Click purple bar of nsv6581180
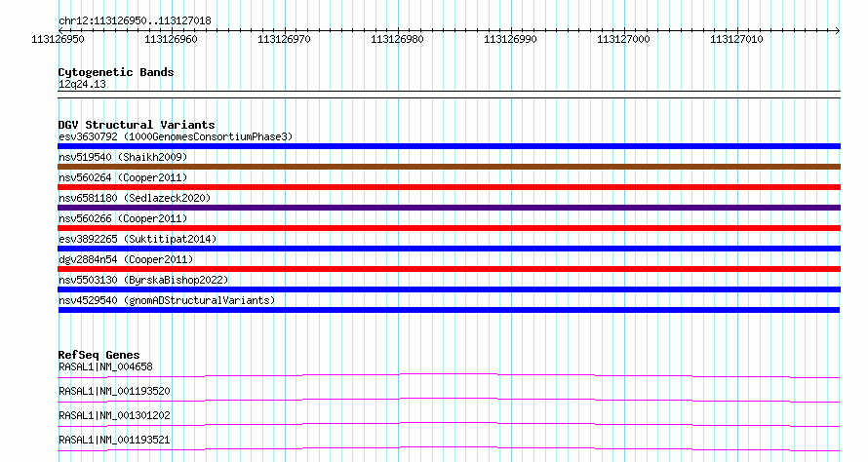This screenshot has height=462, width=868. (x=449, y=208)
